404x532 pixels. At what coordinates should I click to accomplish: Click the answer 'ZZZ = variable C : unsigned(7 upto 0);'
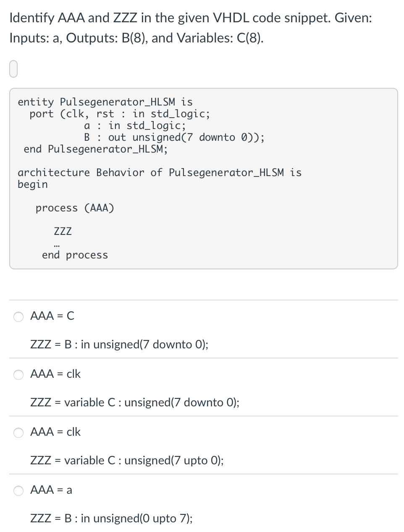click(127, 461)
